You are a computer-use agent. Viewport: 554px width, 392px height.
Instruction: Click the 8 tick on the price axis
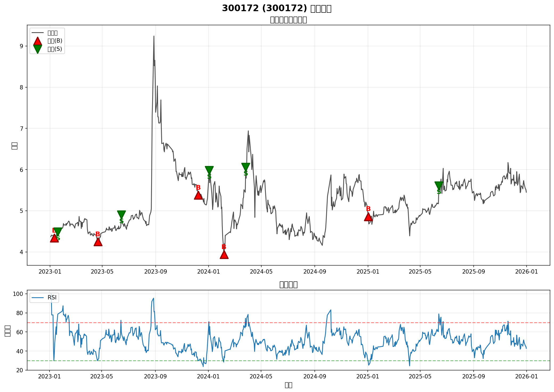point(22,87)
